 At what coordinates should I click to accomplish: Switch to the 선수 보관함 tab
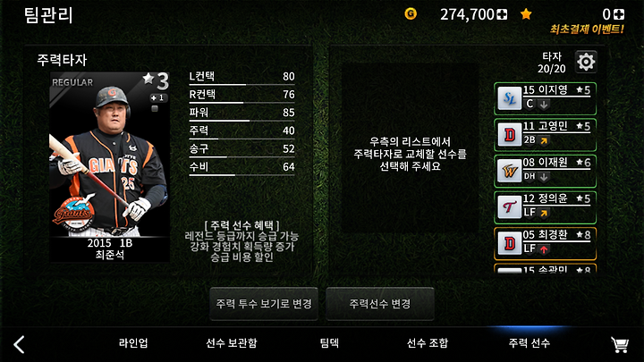[x=232, y=342]
